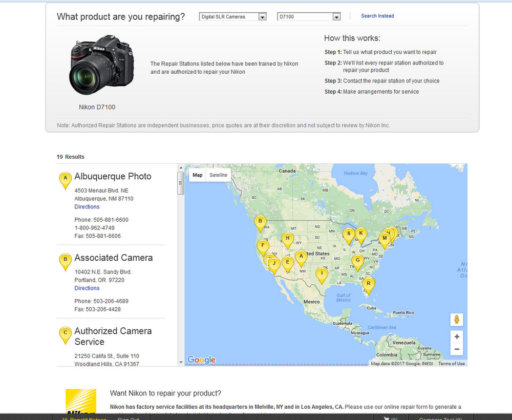This screenshot has width=512, height=420.
Task: Click the Search Instead link
Action: (x=377, y=16)
